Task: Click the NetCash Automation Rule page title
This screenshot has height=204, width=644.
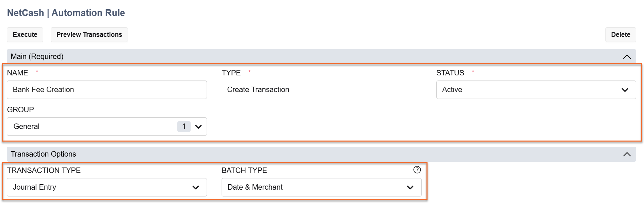Action: [x=66, y=13]
